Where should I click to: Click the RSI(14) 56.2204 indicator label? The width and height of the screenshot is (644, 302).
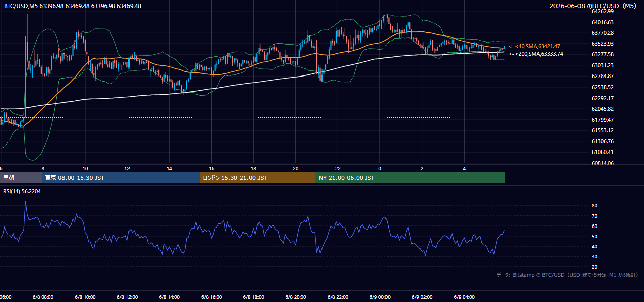tap(22, 191)
